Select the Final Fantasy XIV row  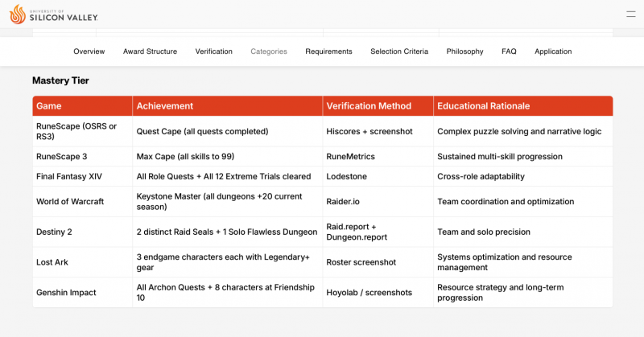323,176
